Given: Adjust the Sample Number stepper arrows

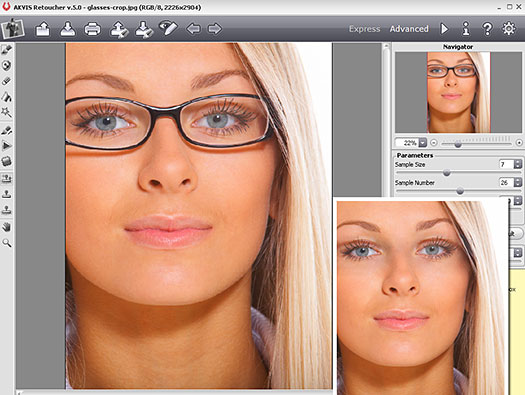Looking at the screenshot, I should (x=518, y=182).
